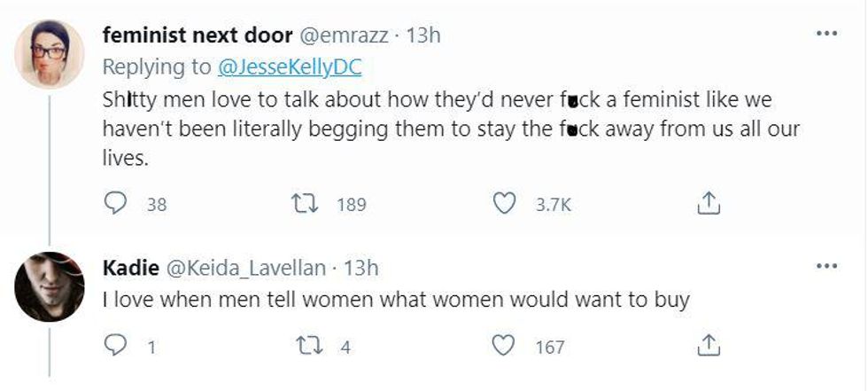
Task: Open Kadie's tweet about men telling women
Action: (395, 301)
